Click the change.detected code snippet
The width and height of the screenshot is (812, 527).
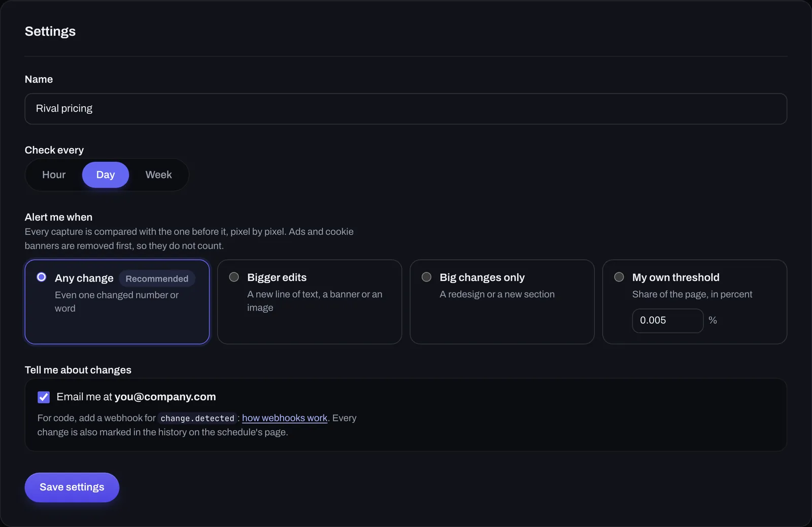pos(197,418)
